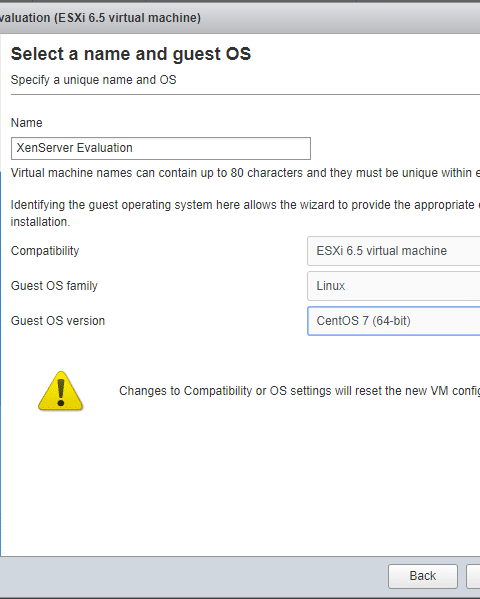Click the compatibility reset warning message text

tap(299, 391)
